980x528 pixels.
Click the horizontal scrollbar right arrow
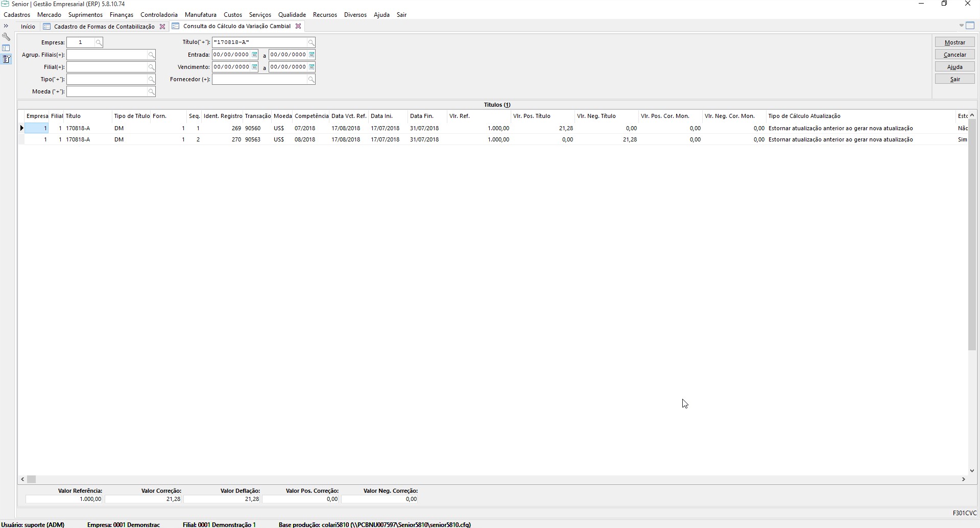click(963, 479)
